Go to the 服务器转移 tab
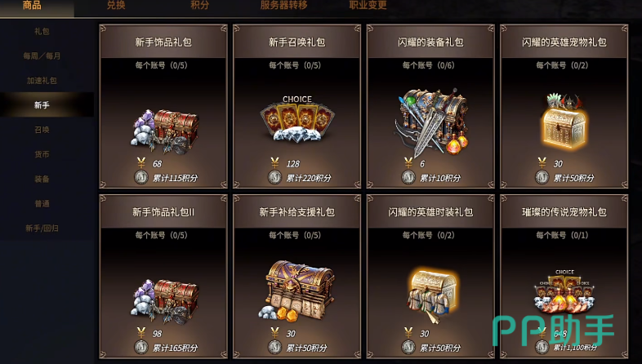This screenshot has height=364, width=642. point(283,5)
